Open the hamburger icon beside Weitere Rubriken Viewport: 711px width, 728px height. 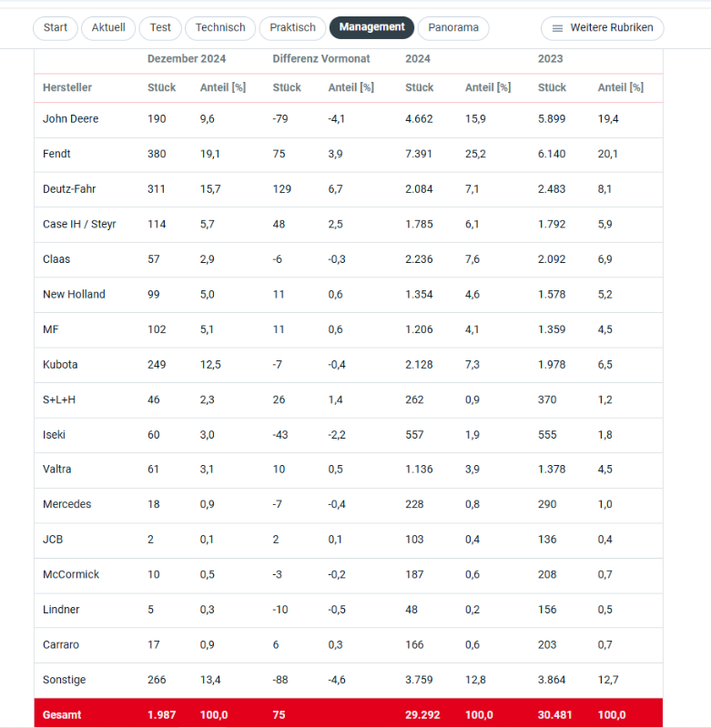(x=557, y=28)
